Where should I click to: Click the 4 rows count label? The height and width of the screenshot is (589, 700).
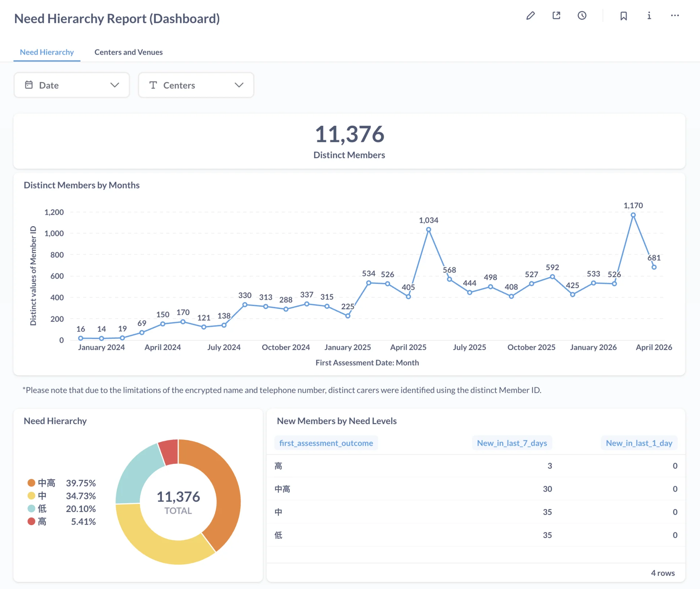pyautogui.click(x=663, y=573)
